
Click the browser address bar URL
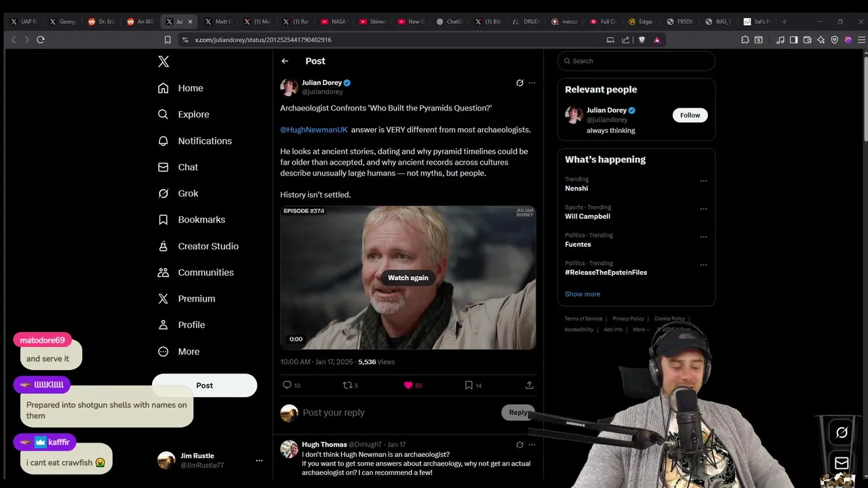click(x=263, y=40)
